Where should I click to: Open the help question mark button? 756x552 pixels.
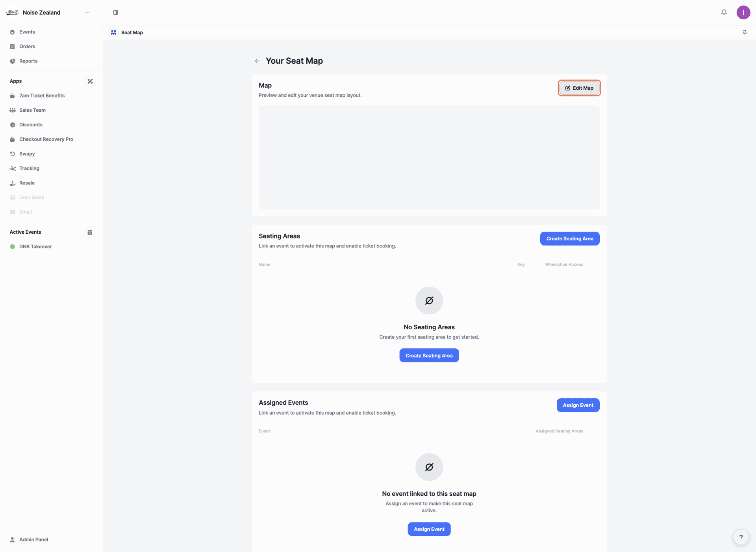741,537
